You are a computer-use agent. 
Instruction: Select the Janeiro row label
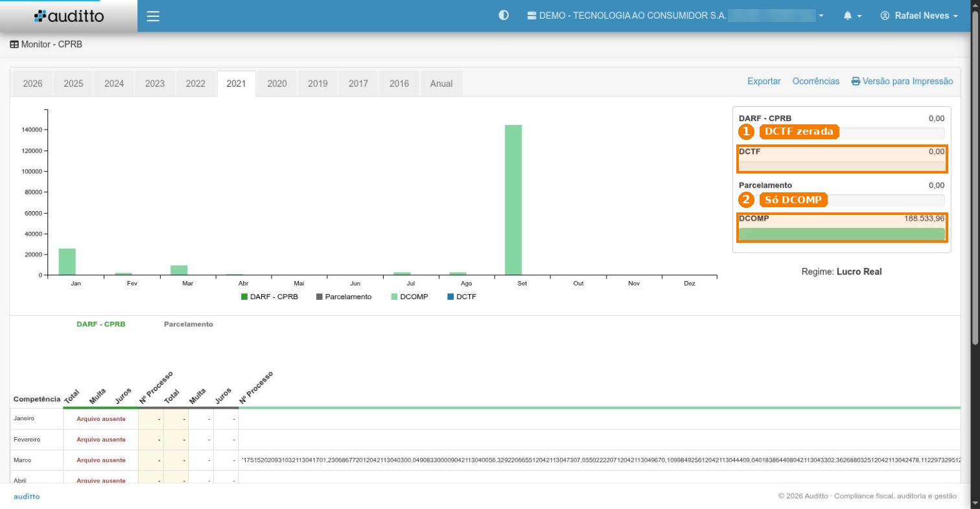tap(24, 419)
